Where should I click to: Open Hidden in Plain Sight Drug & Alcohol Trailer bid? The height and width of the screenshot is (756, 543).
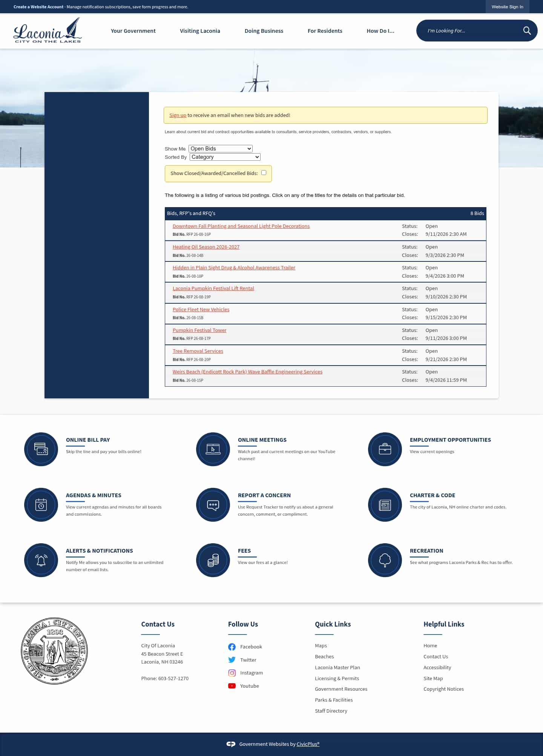[234, 268]
